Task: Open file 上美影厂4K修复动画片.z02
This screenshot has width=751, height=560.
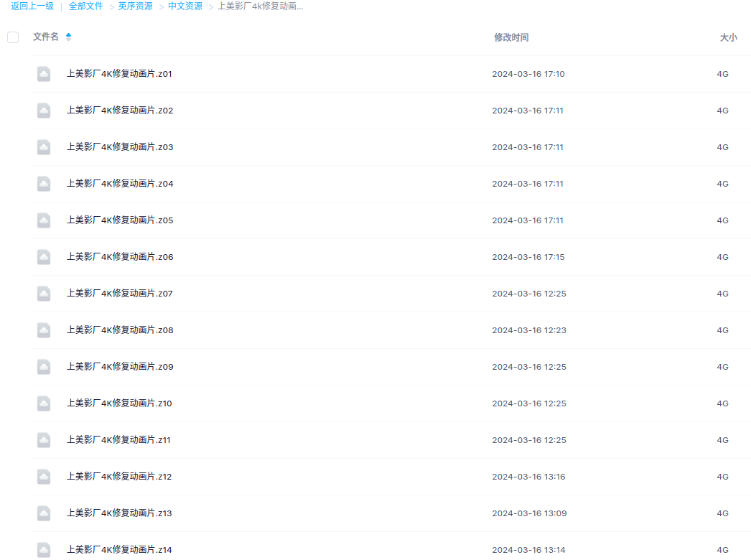Action: [120, 110]
